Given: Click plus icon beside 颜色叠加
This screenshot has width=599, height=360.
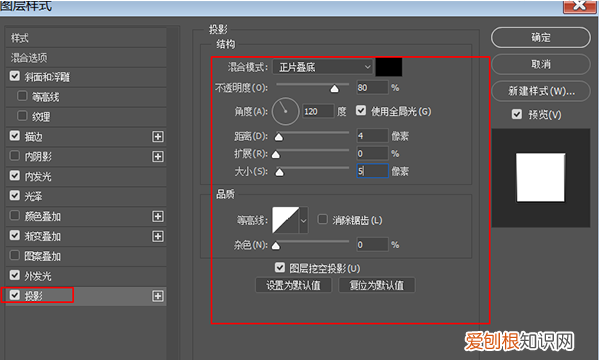Looking at the screenshot, I should click(158, 216).
